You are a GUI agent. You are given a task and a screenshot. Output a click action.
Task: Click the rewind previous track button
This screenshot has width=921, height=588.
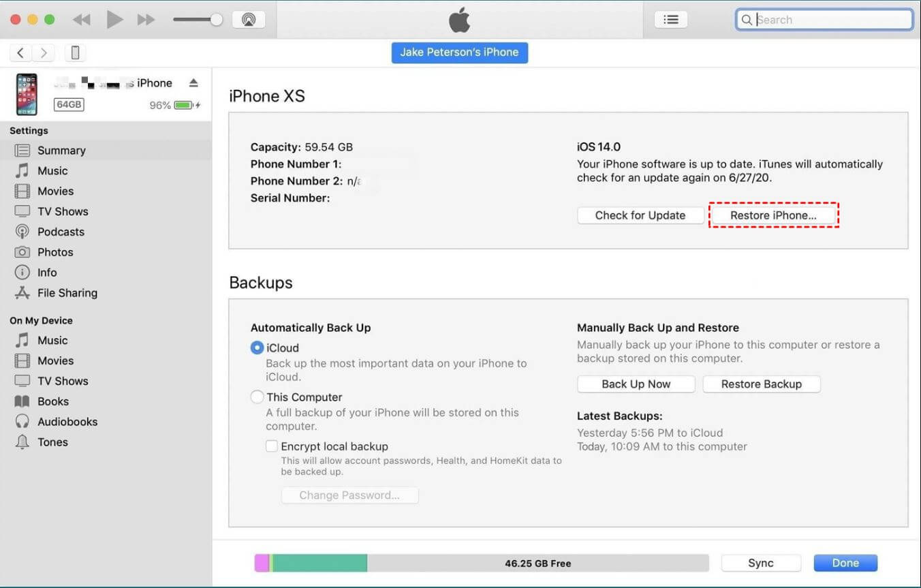click(82, 20)
